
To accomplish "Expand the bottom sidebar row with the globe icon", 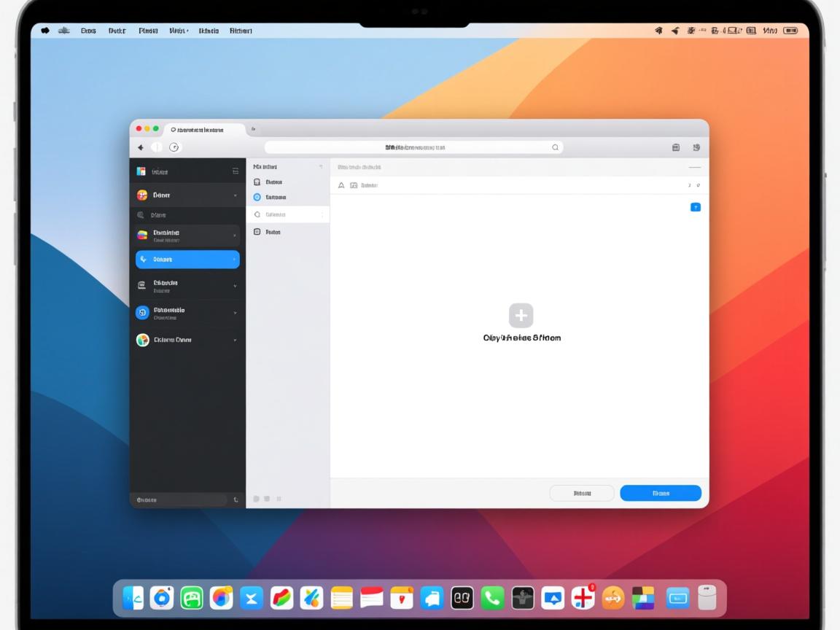I will (235, 340).
